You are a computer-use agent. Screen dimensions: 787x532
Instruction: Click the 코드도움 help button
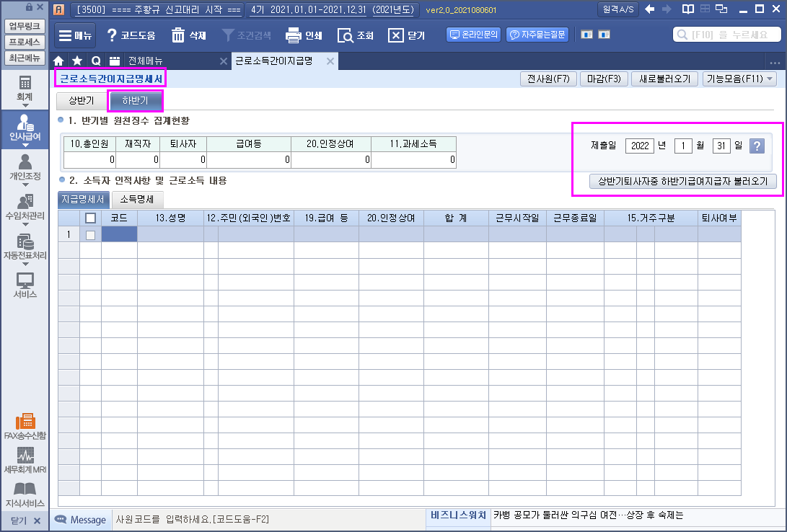point(131,35)
